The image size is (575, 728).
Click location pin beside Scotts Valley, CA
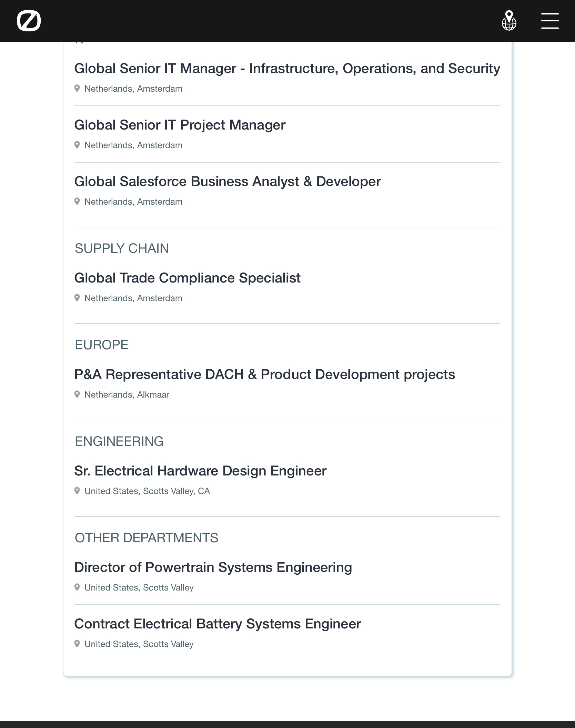[77, 491]
